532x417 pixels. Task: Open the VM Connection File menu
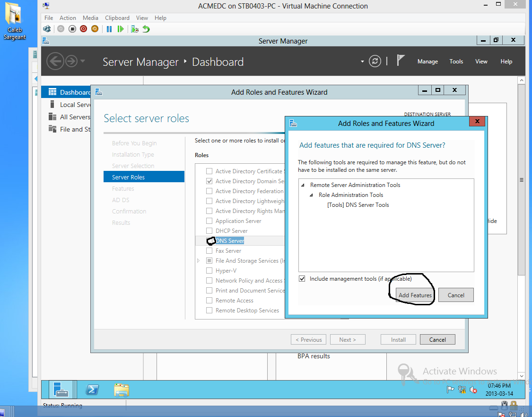click(x=49, y=18)
